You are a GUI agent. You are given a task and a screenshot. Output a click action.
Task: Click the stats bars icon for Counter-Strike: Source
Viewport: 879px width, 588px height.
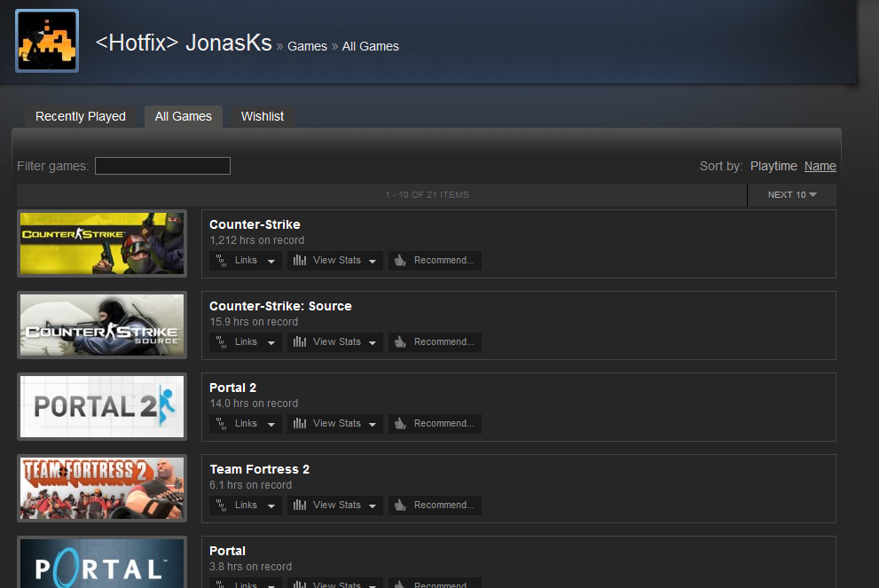300,342
